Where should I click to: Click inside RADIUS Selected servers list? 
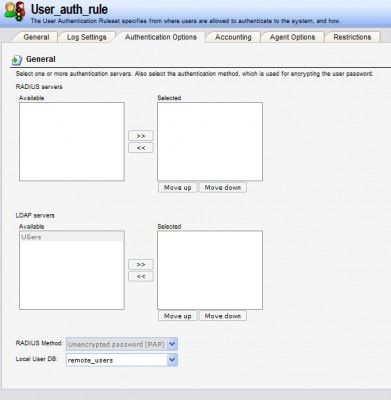[210, 142]
